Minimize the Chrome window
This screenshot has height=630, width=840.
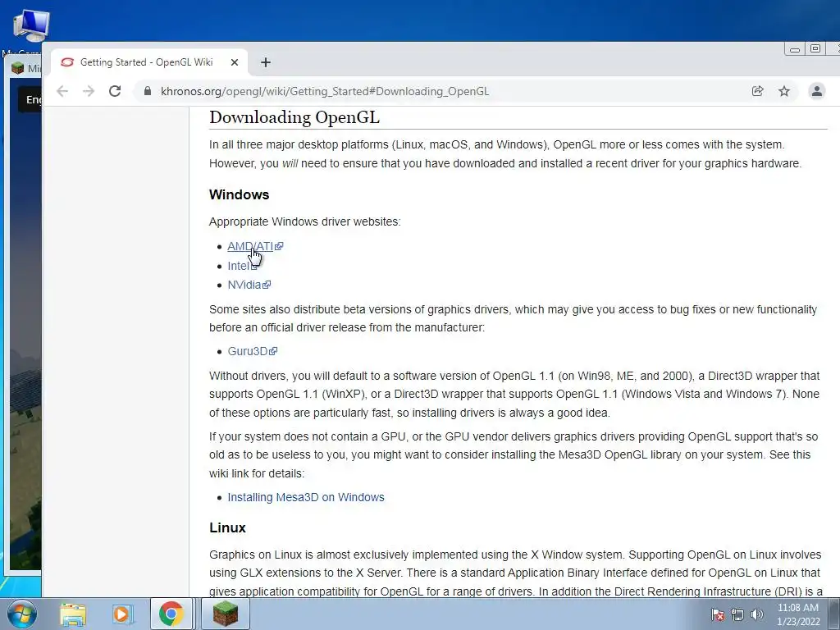(x=795, y=48)
